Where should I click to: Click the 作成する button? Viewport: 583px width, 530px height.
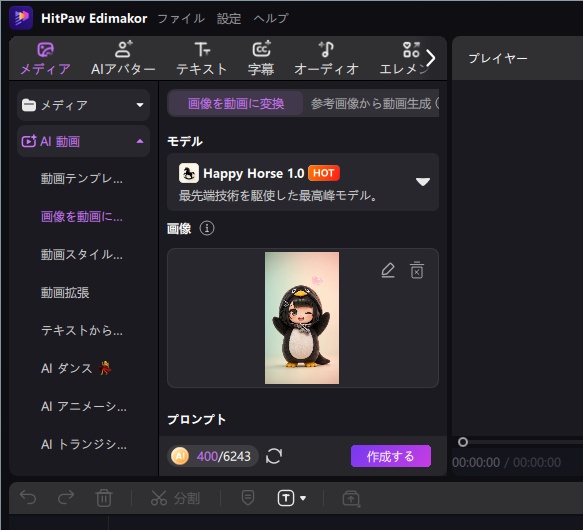[391, 456]
